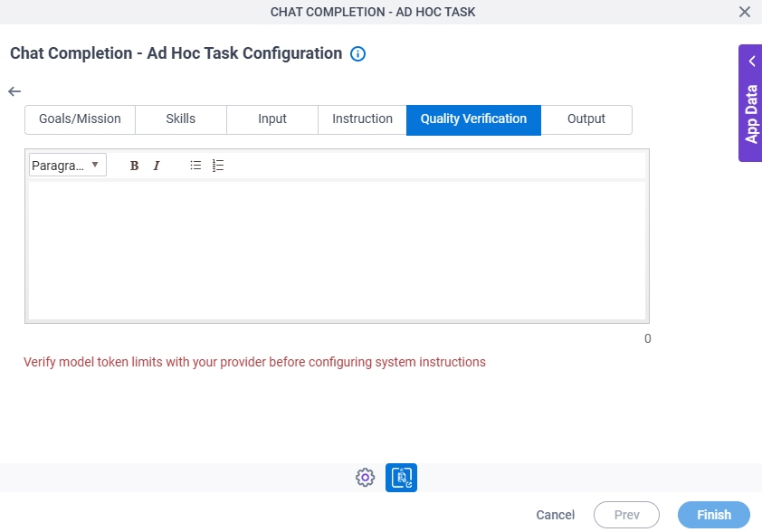Click the Prev button
Viewport: 762px width, 532px height.
pos(626,515)
